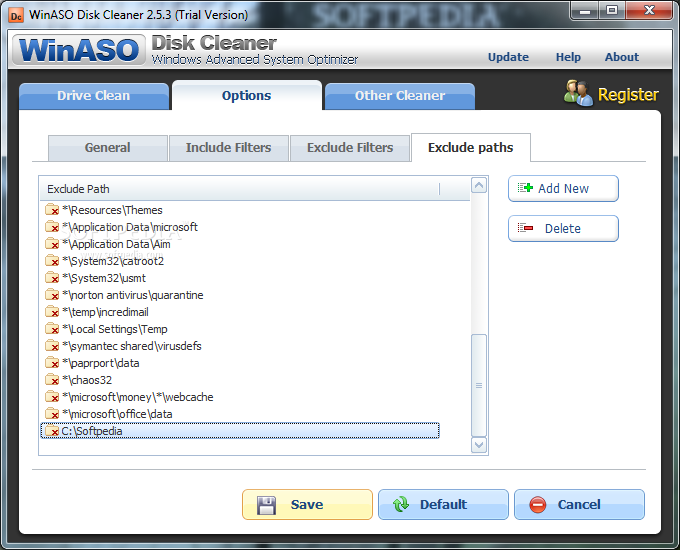Click the folder icon beside norton antivirus\quarantine
Screen dimensions: 680x550
[52, 295]
